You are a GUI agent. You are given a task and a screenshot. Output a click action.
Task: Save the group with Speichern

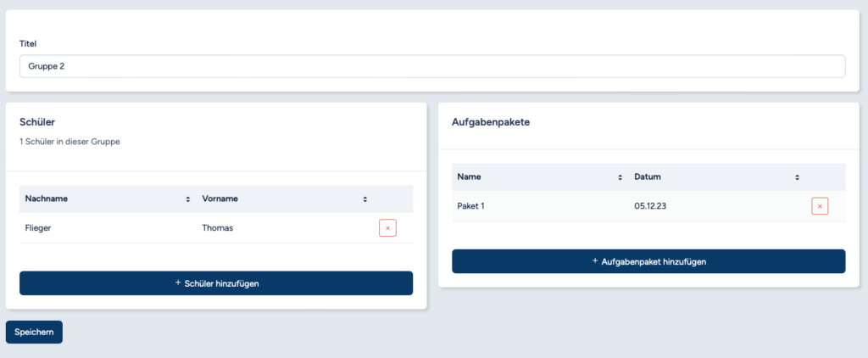click(34, 332)
